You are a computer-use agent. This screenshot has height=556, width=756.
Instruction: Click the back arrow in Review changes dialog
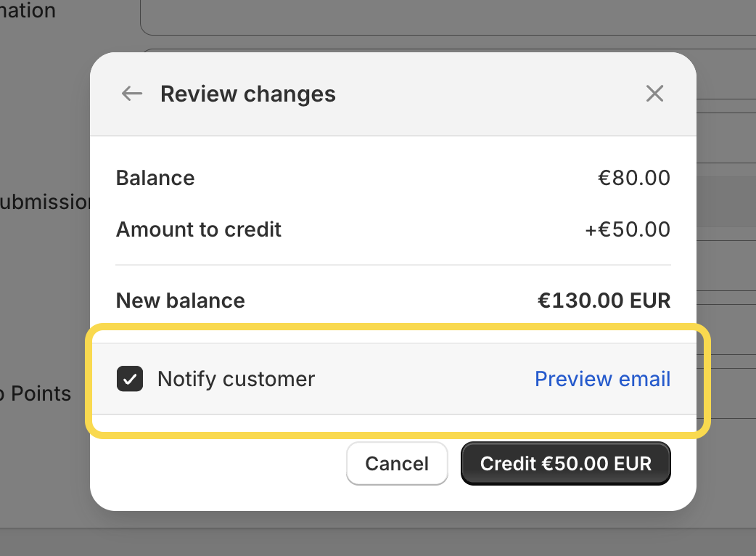coord(131,93)
